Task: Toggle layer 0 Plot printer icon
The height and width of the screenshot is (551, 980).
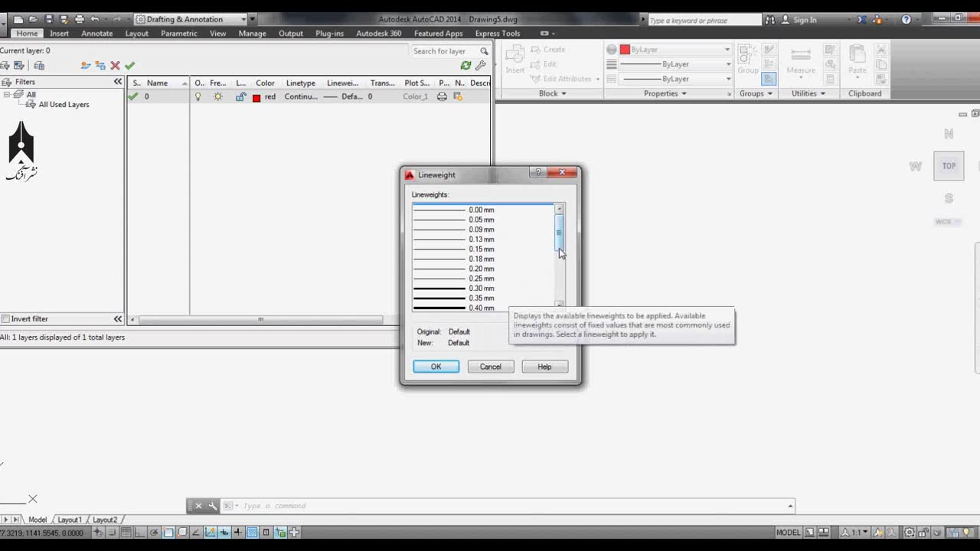Action: [442, 97]
